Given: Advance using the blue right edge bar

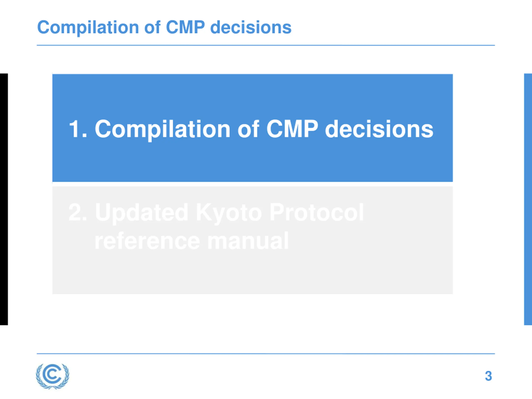Looking at the screenshot, I should (528, 199).
